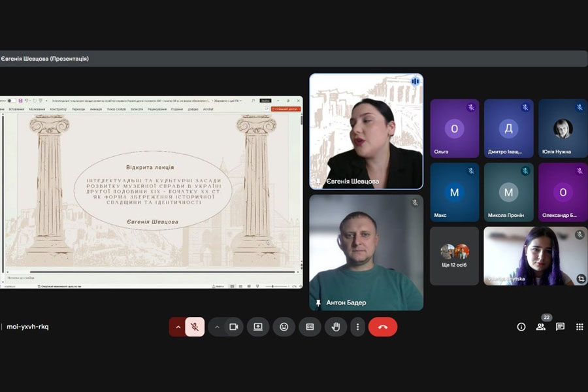
Task: Open the Малювання tab in PowerPoint ribbon
Action: pyautogui.click(x=37, y=109)
